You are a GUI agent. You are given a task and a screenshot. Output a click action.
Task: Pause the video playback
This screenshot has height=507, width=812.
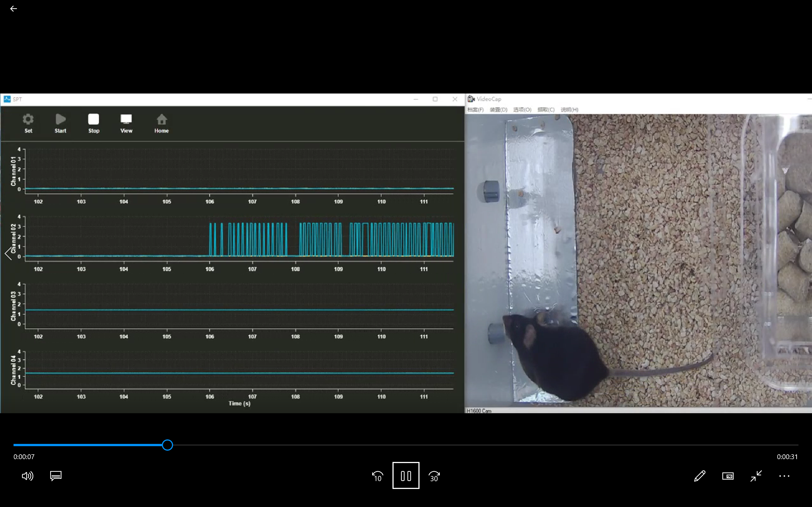pos(406,475)
